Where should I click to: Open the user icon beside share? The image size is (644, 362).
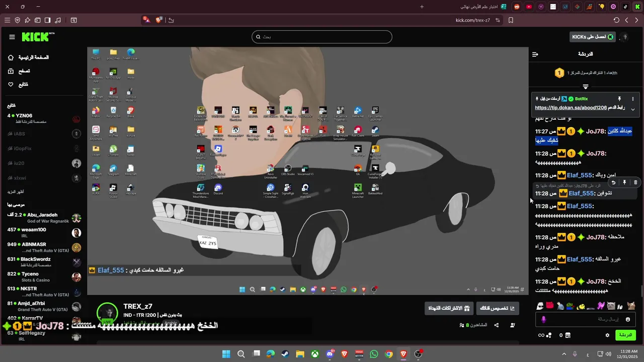tap(513, 325)
